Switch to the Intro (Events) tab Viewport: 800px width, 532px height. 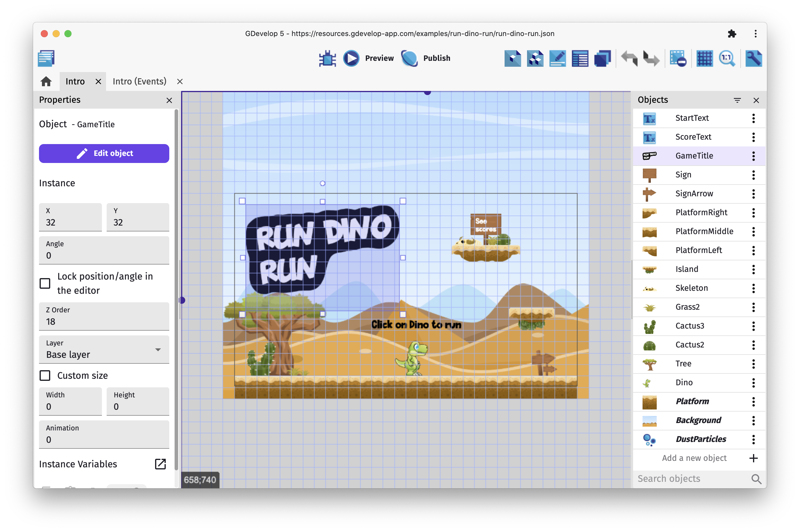point(139,81)
